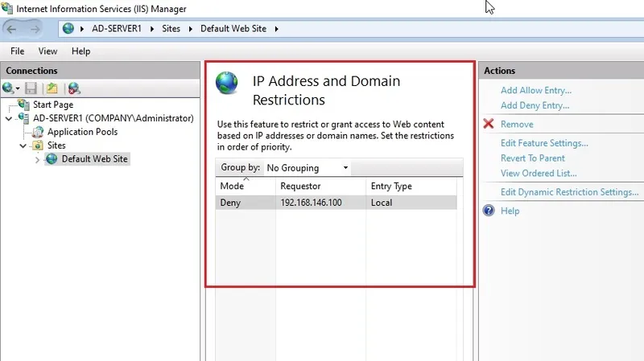Click the Delete Connection toolbar icon

point(74,88)
